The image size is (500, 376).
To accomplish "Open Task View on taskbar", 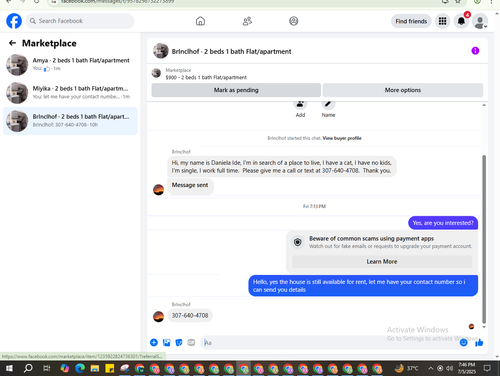I will click(47, 368).
